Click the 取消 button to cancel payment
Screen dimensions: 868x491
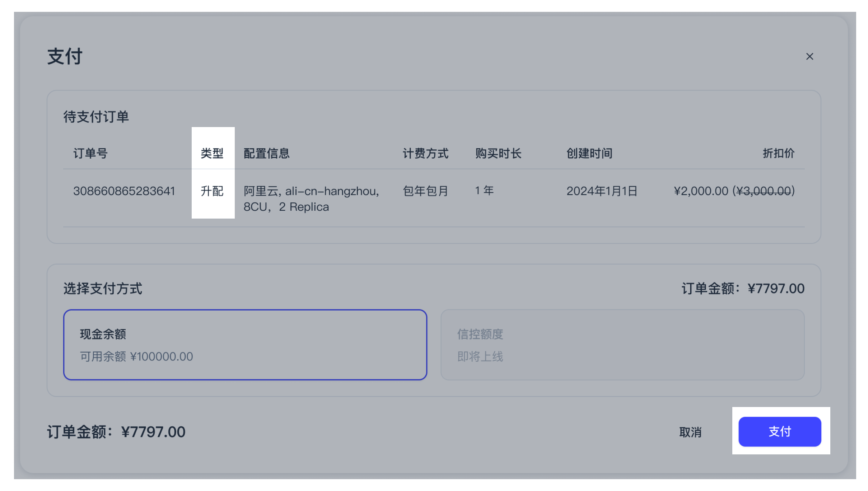[x=690, y=432]
